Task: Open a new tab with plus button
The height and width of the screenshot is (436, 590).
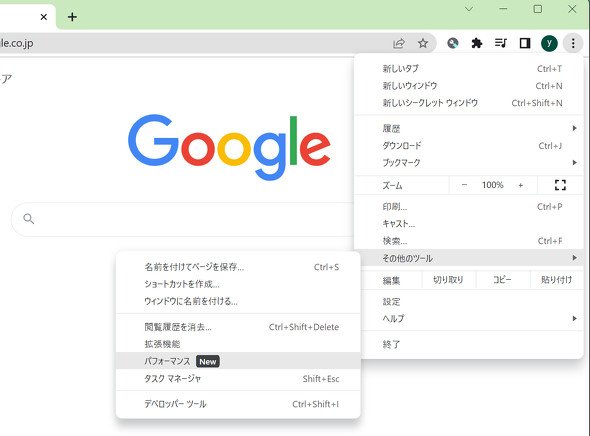Action: pyautogui.click(x=72, y=17)
